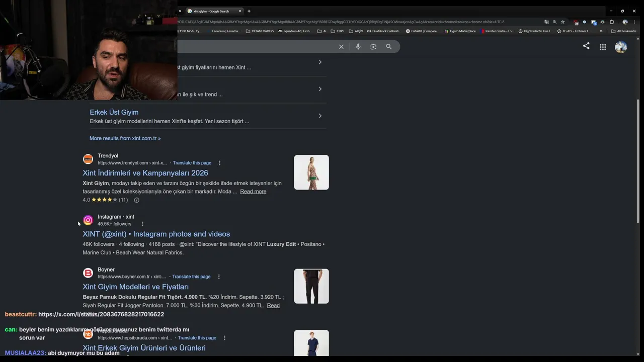Open the Google apps grid
Viewport: 644px width, 362px height.
(603, 47)
